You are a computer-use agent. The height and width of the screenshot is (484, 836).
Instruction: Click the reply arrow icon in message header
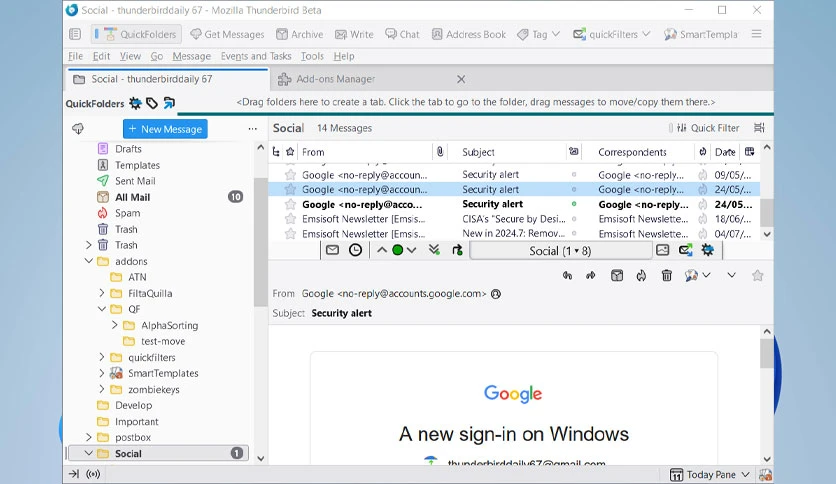567,276
